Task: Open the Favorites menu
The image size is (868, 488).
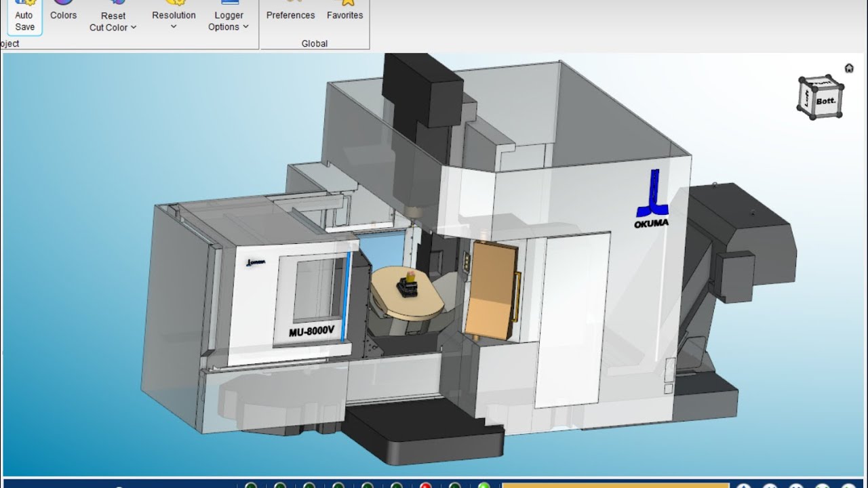Action: [344, 12]
